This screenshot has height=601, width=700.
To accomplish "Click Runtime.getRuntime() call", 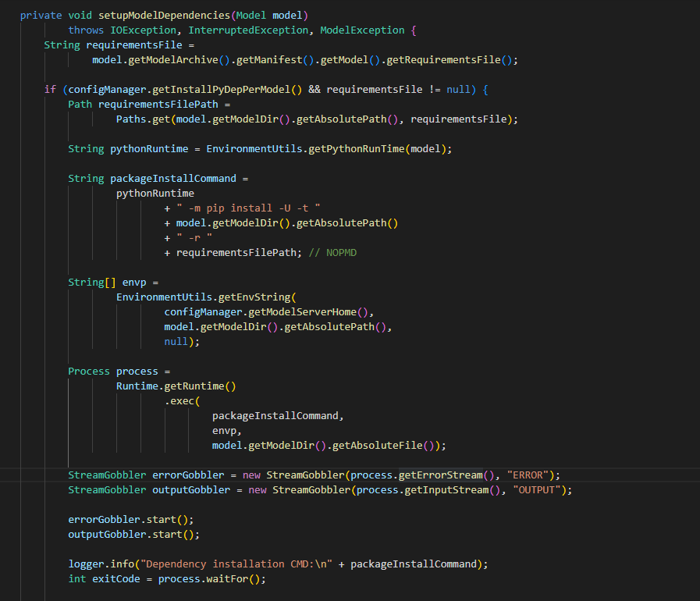I will [176, 386].
